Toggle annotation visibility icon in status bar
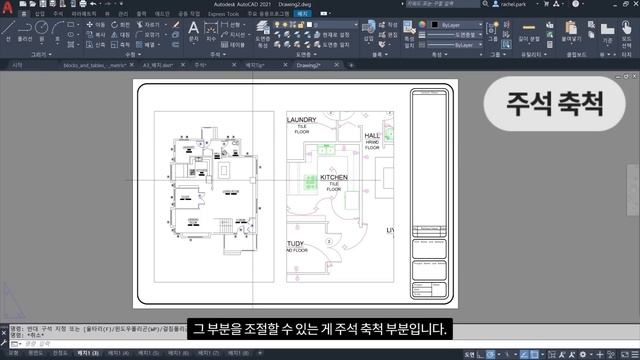Viewport: 640px width, 360px height. [x=562, y=355]
